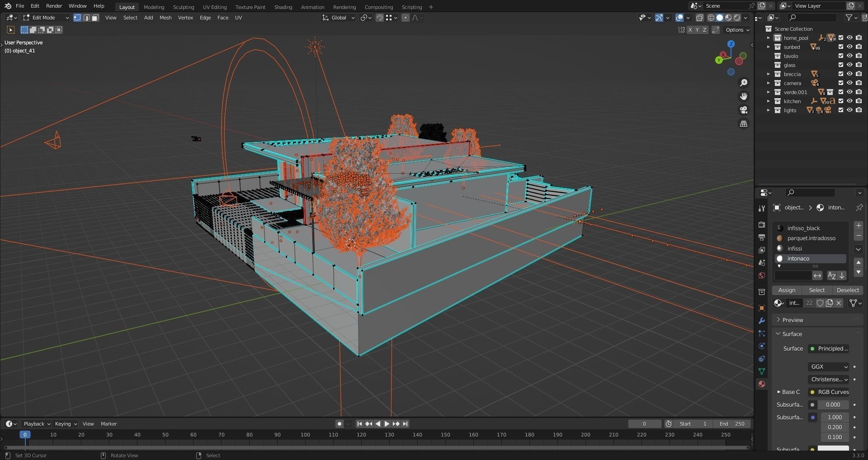Viewport: 868px width, 460px height.
Task: Play the animation forward
Action: (387, 424)
